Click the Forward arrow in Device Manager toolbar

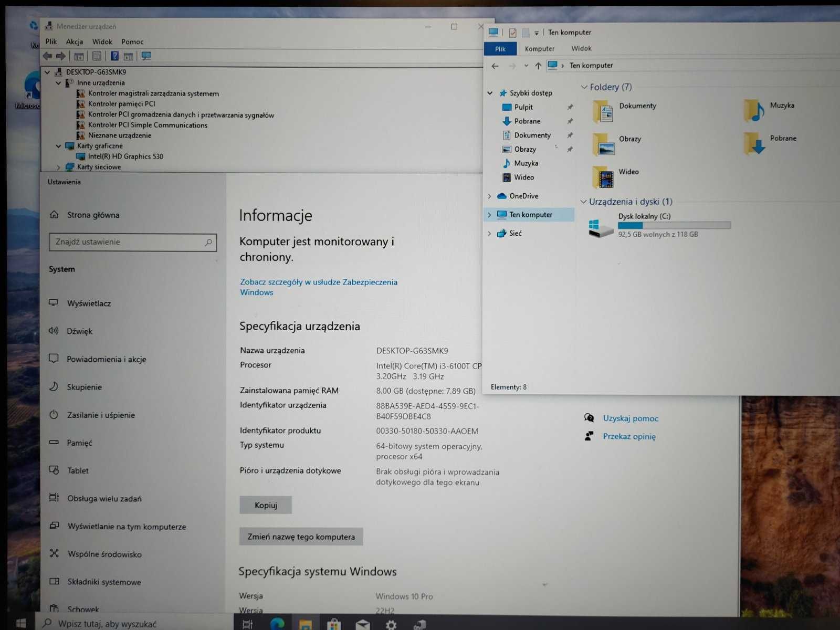(x=61, y=56)
